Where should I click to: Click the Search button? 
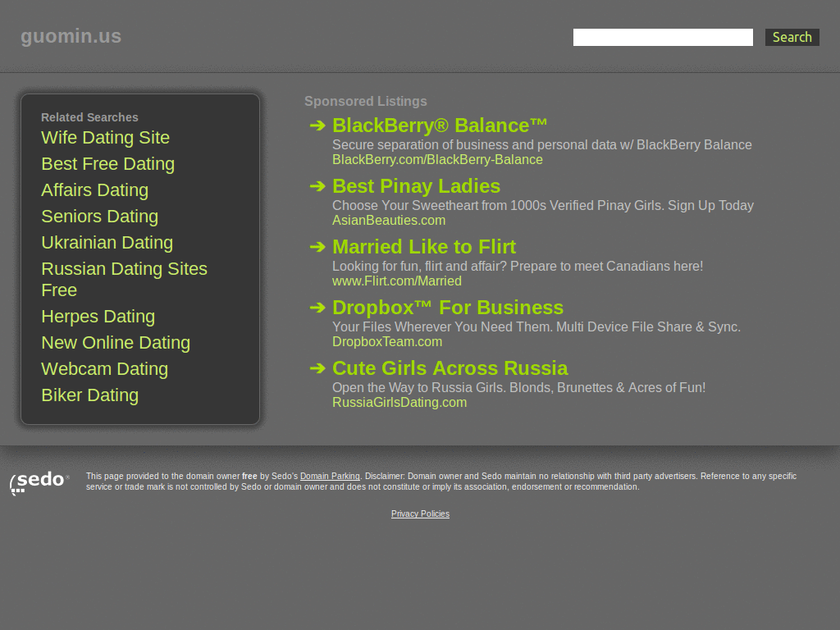point(792,37)
